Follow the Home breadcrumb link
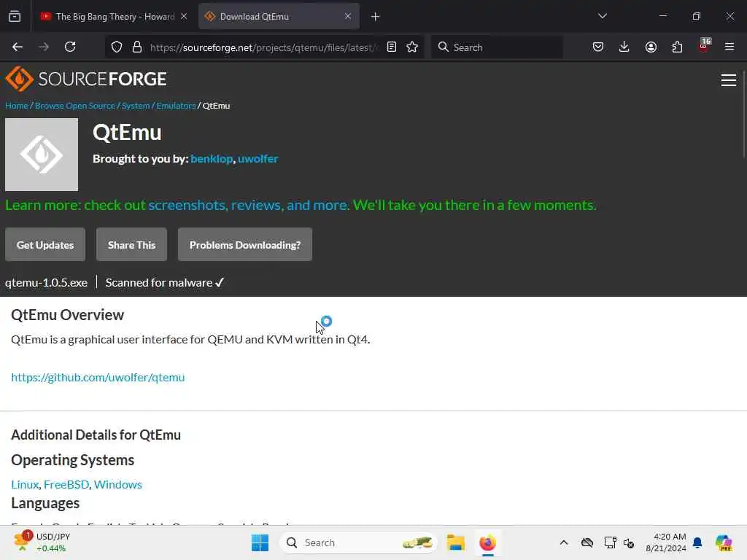The width and height of the screenshot is (747, 560). 17,106
